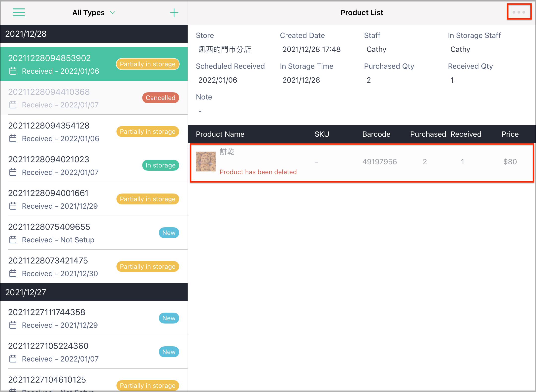Click New badge on order 20211227111744358
536x392 pixels.
point(169,318)
